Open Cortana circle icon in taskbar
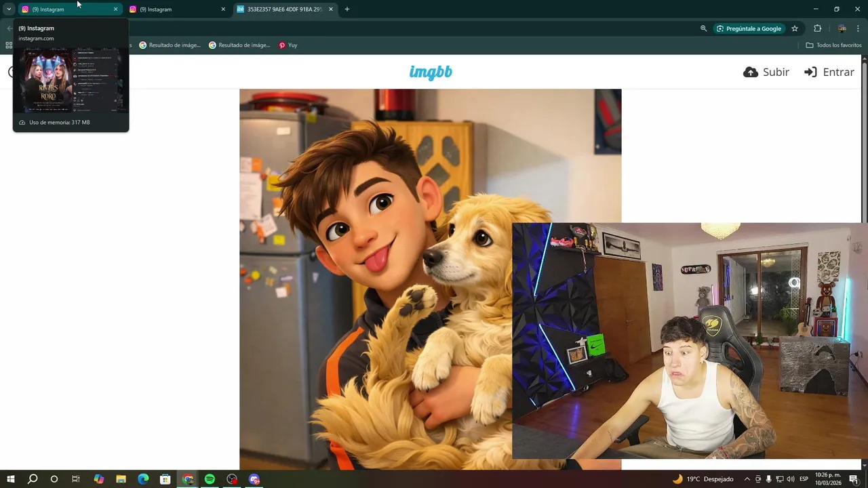868x488 pixels. (54, 479)
